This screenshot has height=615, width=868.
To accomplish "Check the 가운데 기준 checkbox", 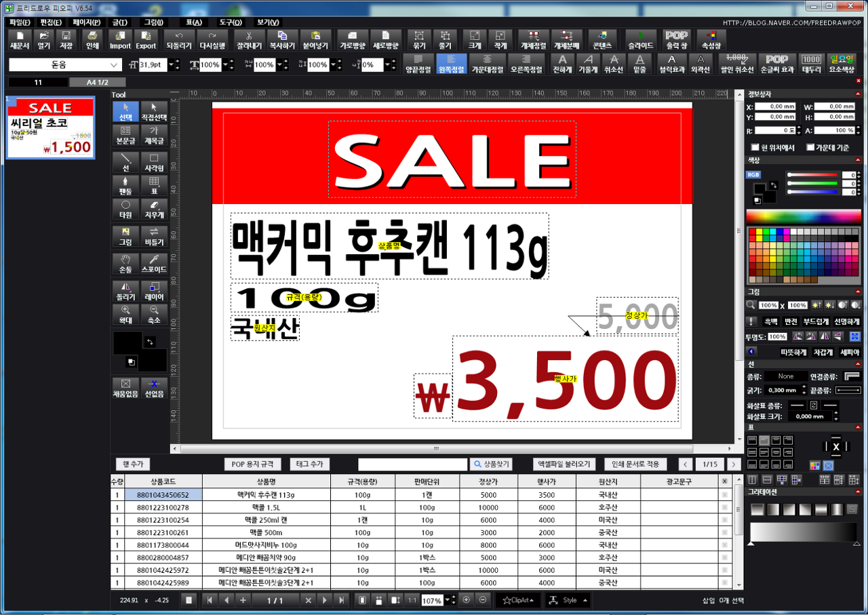I will [x=810, y=147].
